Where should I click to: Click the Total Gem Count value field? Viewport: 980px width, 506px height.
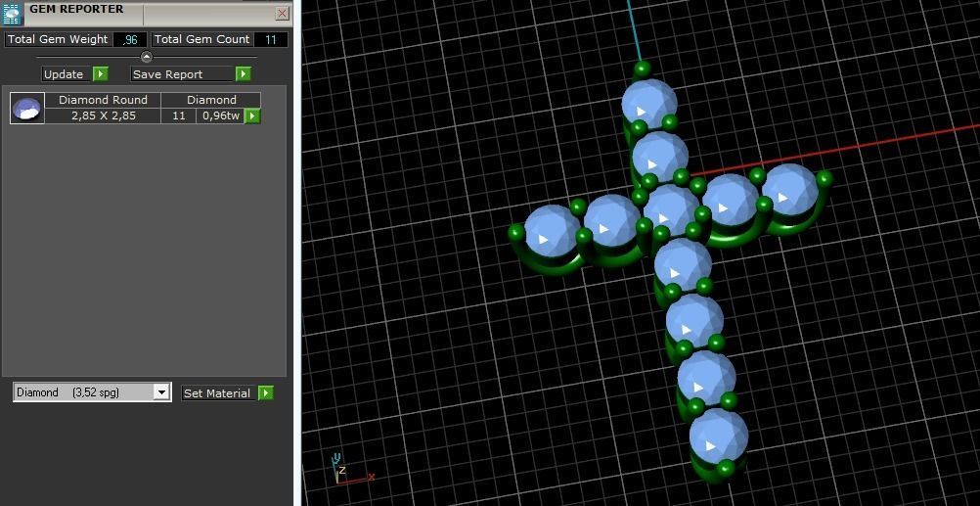(271, 39)
